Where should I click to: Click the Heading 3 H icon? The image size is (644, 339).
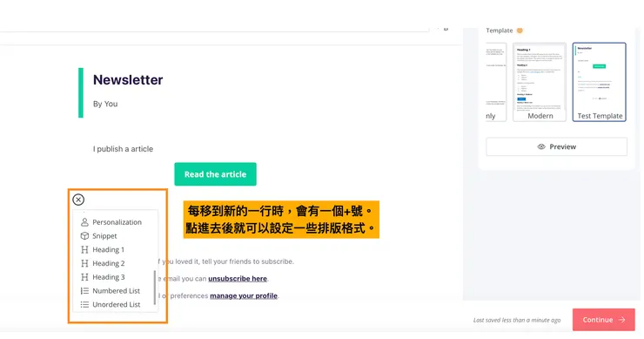tap(84, 277)
